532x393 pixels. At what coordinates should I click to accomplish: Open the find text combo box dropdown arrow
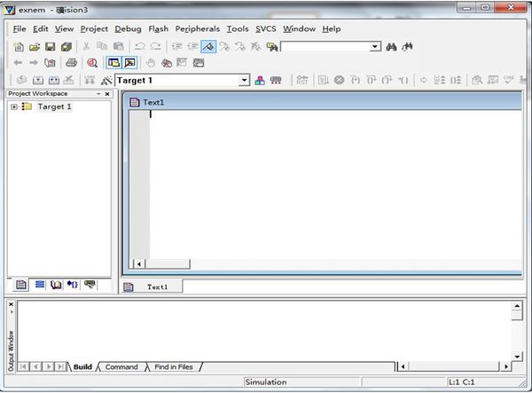click(x=375, y=46)
